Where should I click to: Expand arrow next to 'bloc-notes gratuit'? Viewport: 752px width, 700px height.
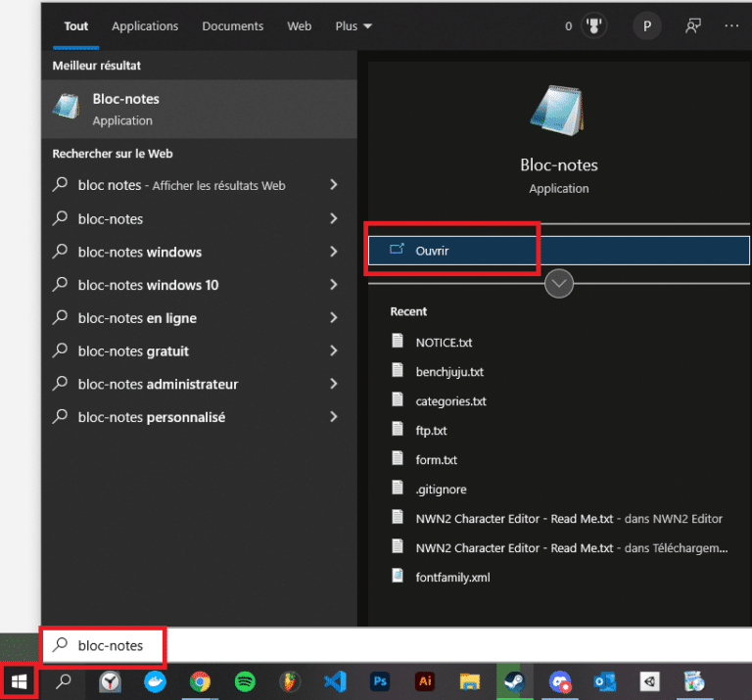click(334, 351)
